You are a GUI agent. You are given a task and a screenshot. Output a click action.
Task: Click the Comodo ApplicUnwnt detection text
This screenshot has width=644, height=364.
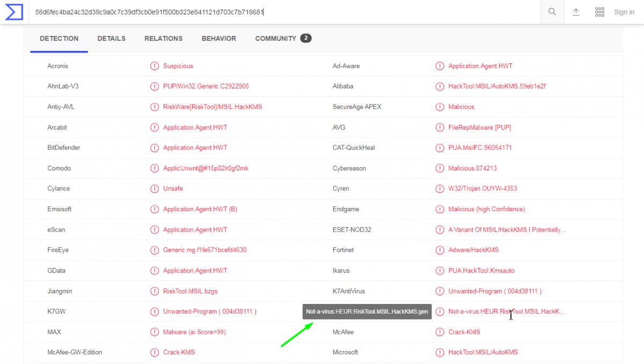(x=206, y=168)
